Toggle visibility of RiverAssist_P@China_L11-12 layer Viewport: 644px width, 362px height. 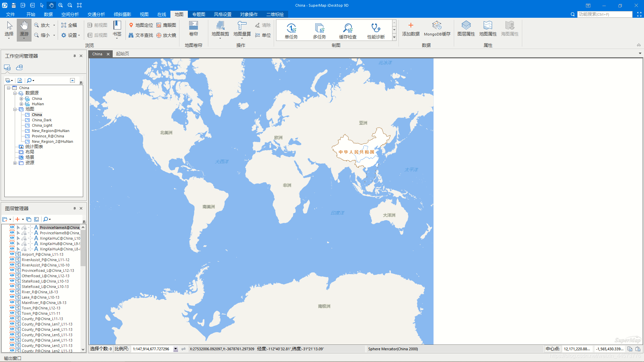(x=12, y=259)
